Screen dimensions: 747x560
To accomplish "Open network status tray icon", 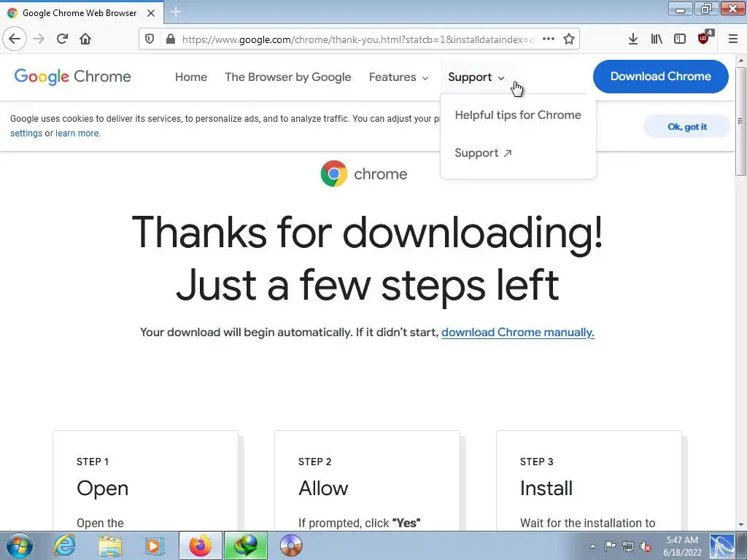I will [628, 546].
